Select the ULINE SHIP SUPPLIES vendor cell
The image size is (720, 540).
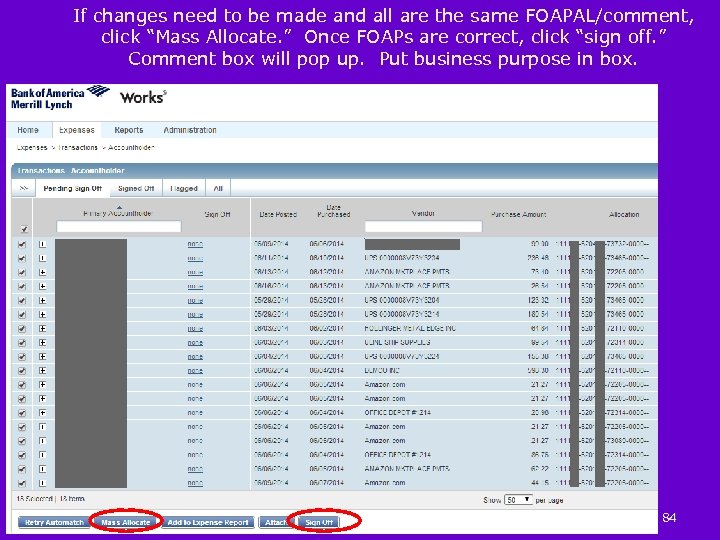(x=398, y=343)
